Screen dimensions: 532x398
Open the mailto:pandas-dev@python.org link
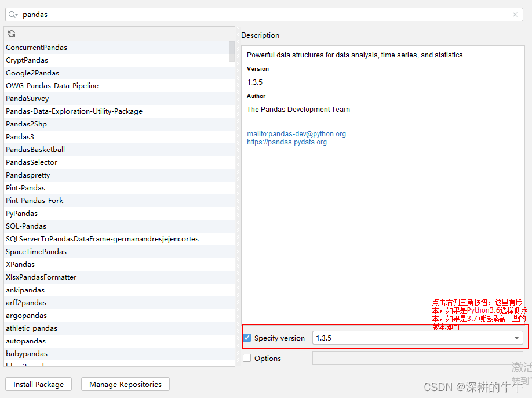296,134
